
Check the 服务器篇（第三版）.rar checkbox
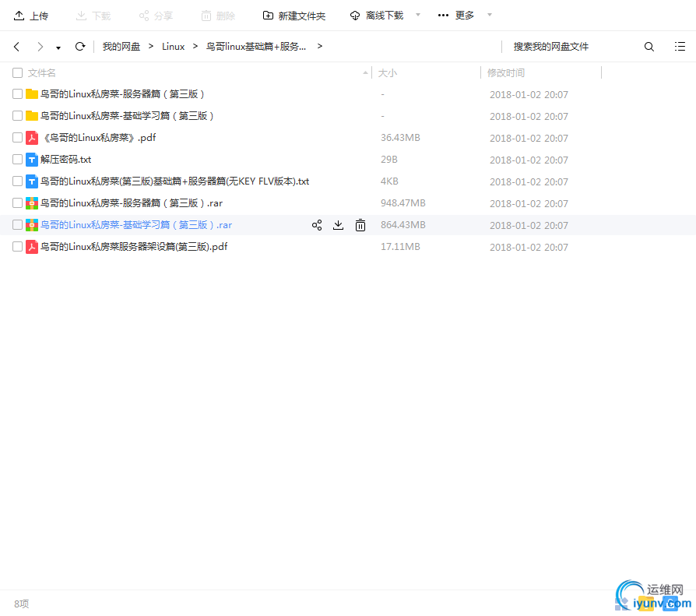pos(17,202)
